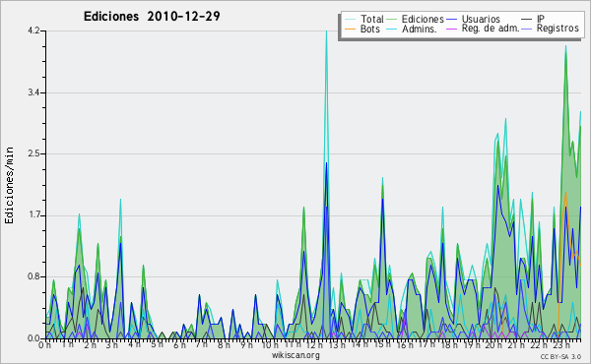Click the 'CC BY-SA 3.0' license text
The width and height of the screenshot is (591, 364).
pos(560,356)
